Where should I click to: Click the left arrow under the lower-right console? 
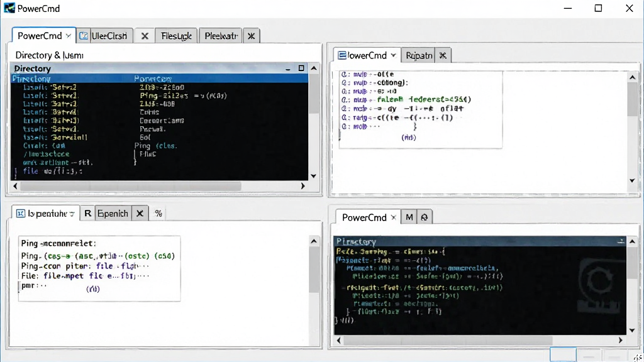(x=339, y=340)
